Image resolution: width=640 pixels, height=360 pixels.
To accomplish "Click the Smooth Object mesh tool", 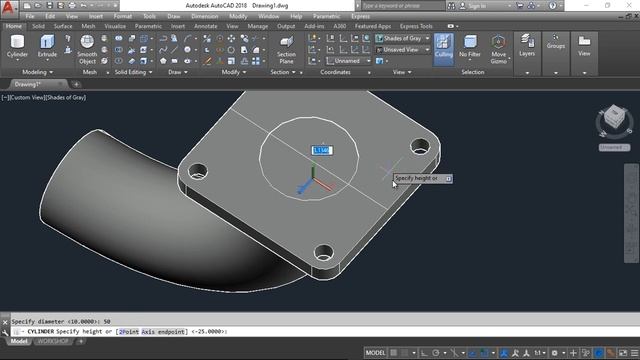I will [x=87, y=49].
